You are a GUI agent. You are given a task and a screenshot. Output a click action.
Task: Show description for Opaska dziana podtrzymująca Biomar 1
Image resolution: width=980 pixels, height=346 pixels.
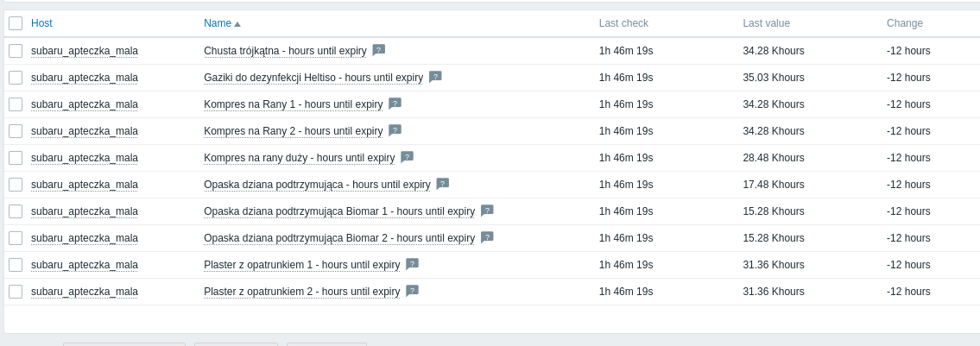click(487, 211)
